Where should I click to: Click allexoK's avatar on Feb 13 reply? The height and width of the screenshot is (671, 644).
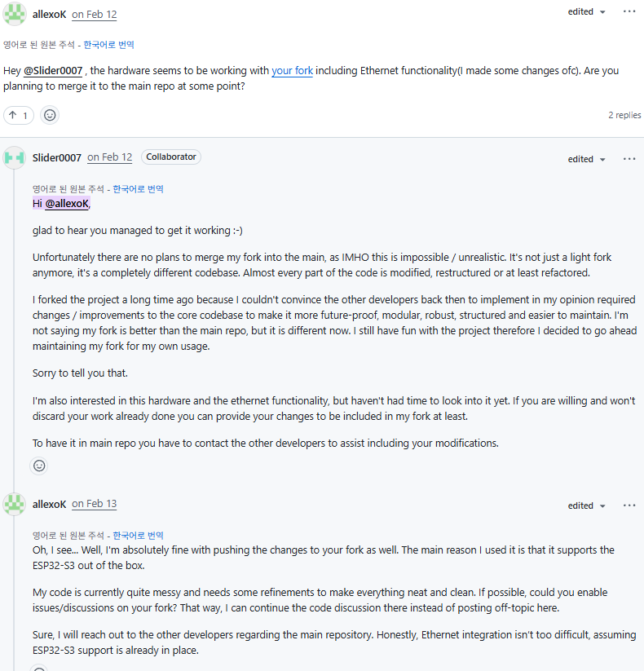(x=14, y=504)
